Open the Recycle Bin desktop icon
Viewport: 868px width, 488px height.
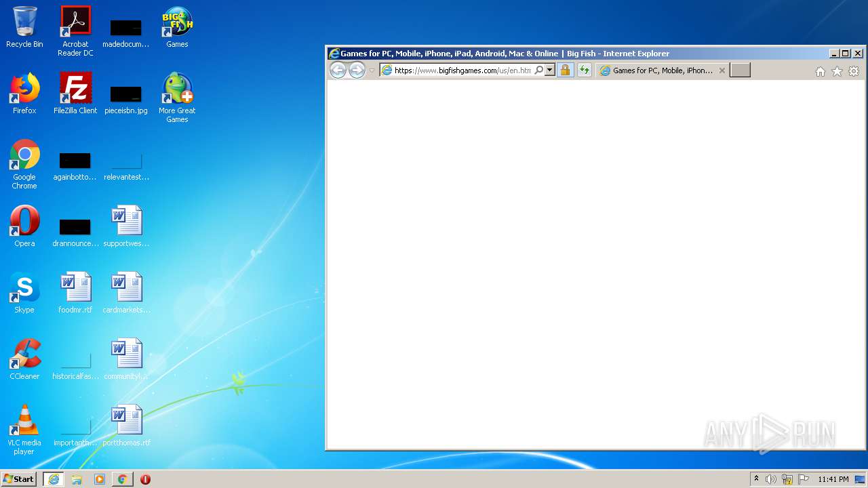[24, 27]
